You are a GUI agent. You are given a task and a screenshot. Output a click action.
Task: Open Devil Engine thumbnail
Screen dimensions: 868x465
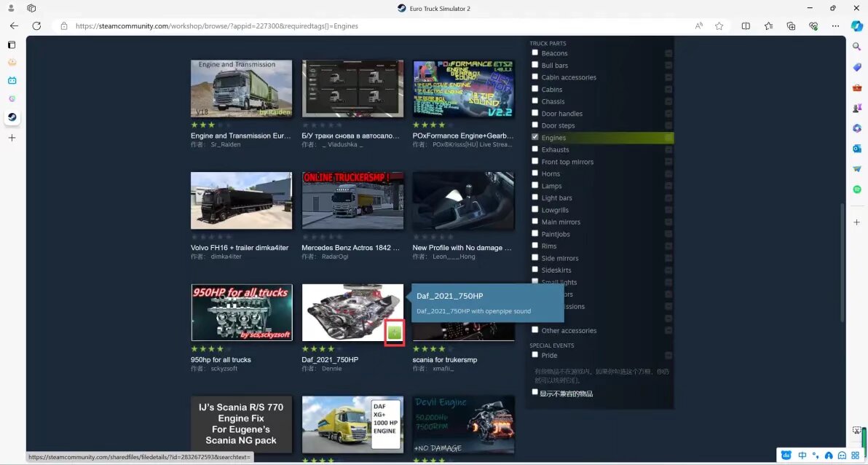coord(463,424)
